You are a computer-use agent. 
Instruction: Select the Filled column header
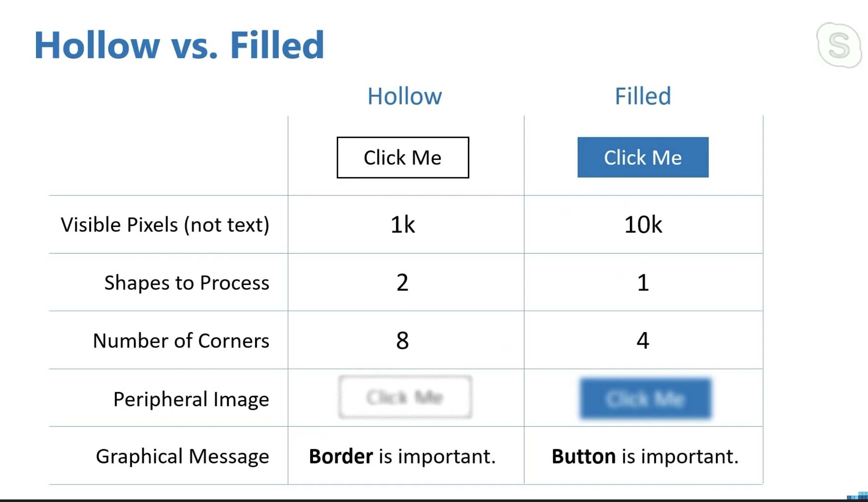click(643, 96)
